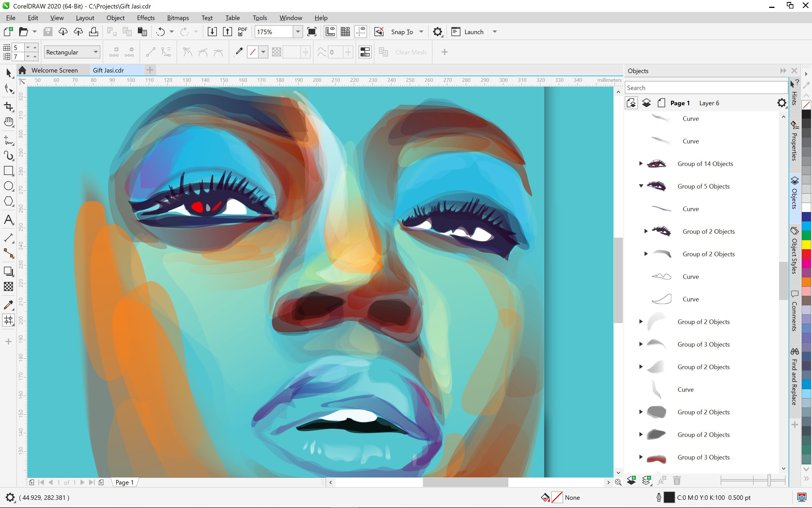
Task: Click Layer 6 label in Objects
Action: pyautogui.click(x=709, y=103)
